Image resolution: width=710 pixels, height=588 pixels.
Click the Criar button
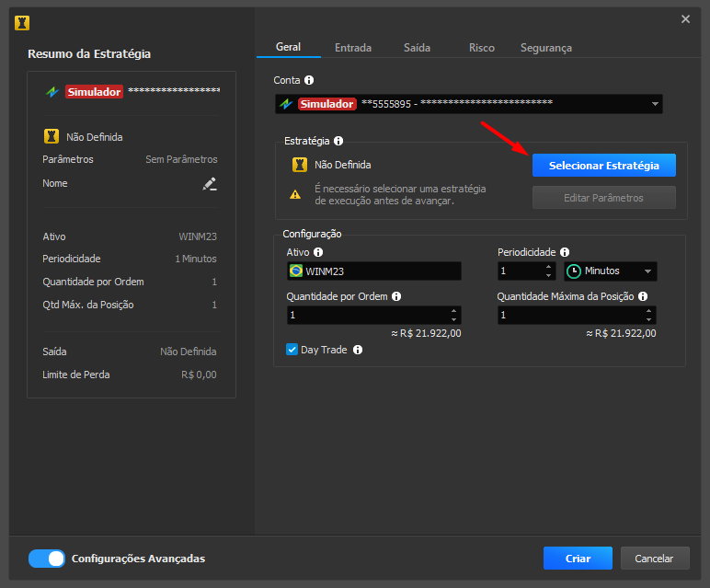(x=578, y=559)
